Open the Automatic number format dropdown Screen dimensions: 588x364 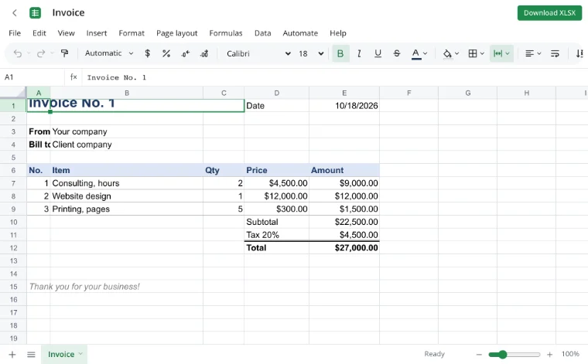coord(109,53)
